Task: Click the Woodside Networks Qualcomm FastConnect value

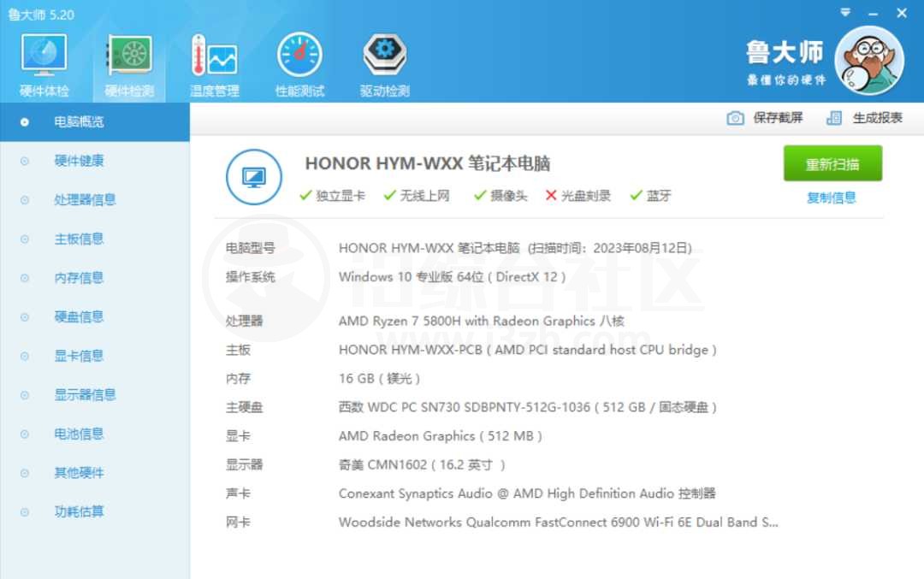Action: point(558,523)
